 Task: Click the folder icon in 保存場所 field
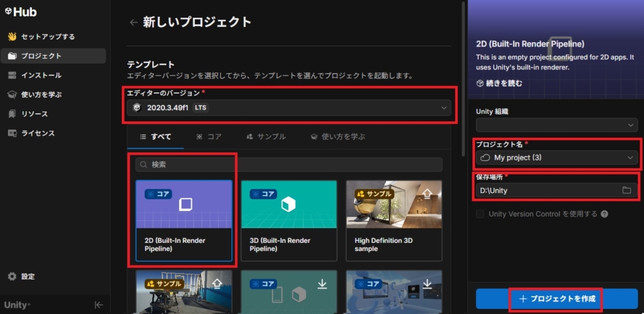tap(626, 190)
